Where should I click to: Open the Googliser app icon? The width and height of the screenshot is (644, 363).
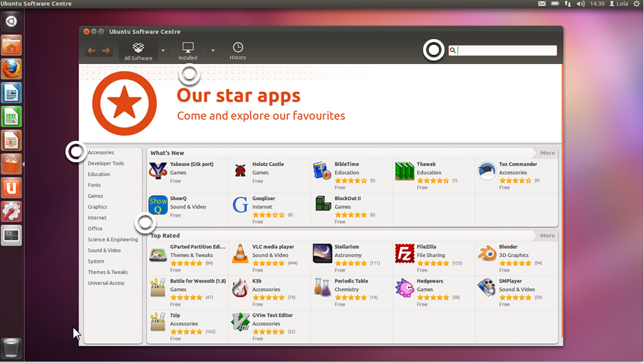point(240,205)
